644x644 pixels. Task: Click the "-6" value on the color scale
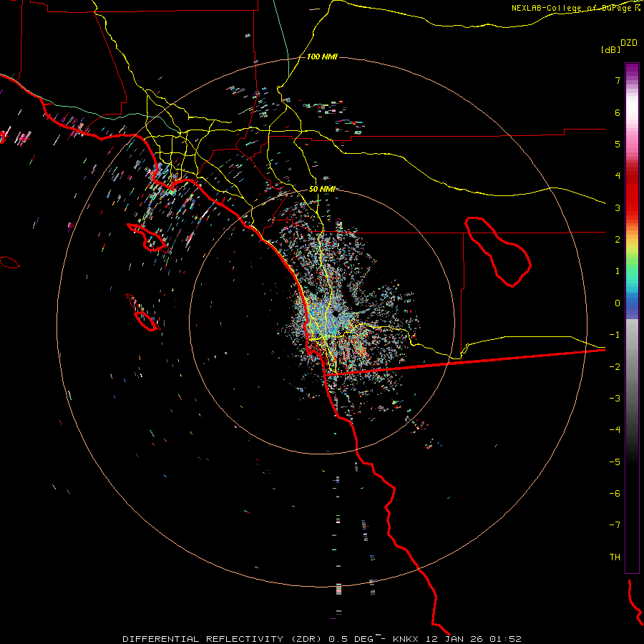point(615,494)
